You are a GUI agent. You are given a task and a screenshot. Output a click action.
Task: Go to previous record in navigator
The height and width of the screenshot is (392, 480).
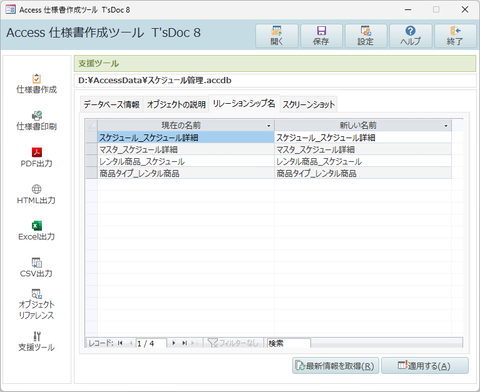[x=131, y=343]
